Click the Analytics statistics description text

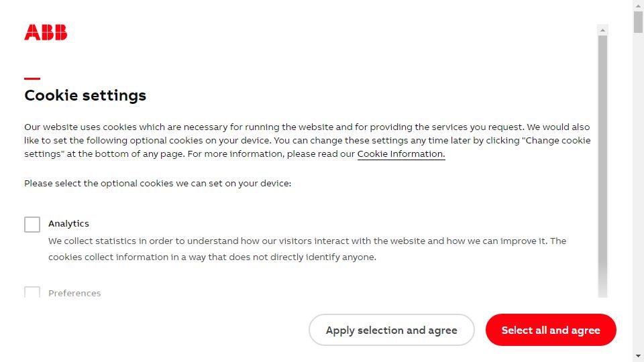point(307,249)
